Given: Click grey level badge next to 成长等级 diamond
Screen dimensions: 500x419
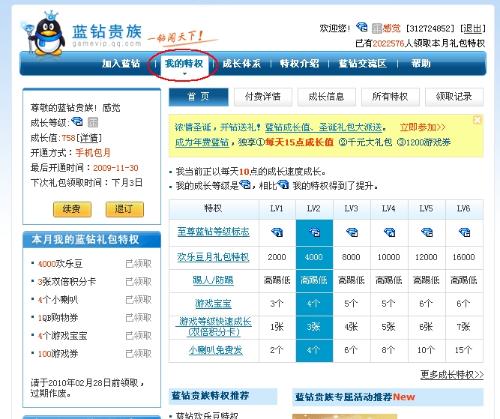Looking at the screenshot, I should click(x=93, y=122).
